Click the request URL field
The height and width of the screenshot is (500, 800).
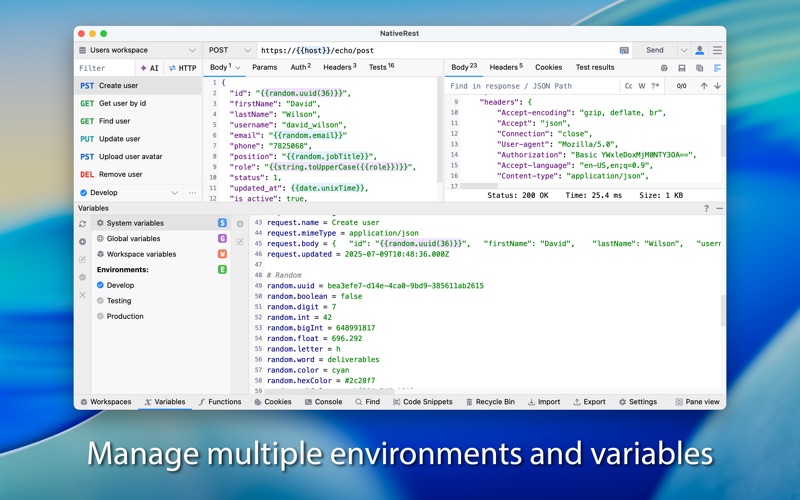click(x=436, y=51)
